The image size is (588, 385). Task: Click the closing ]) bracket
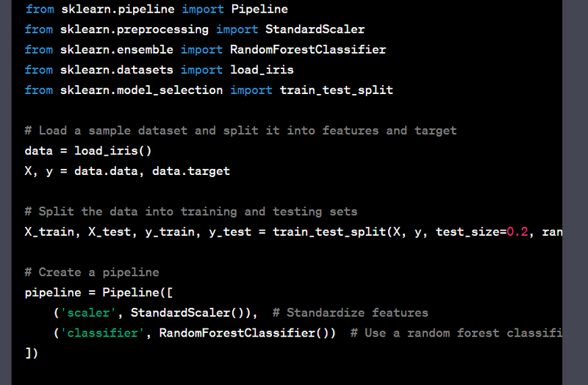coord(32,353)
